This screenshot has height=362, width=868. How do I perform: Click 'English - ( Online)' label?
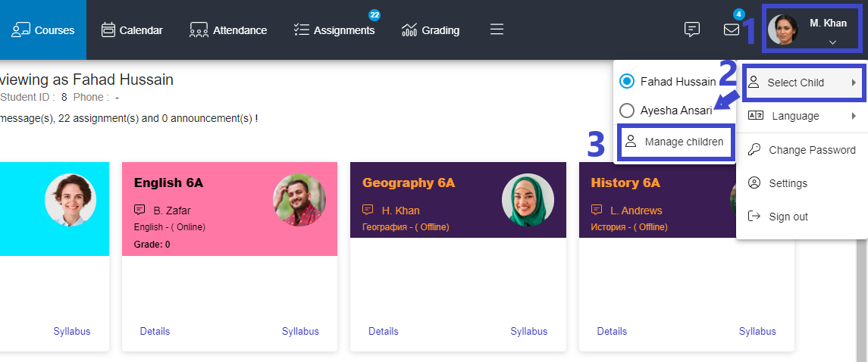(170, 227)
